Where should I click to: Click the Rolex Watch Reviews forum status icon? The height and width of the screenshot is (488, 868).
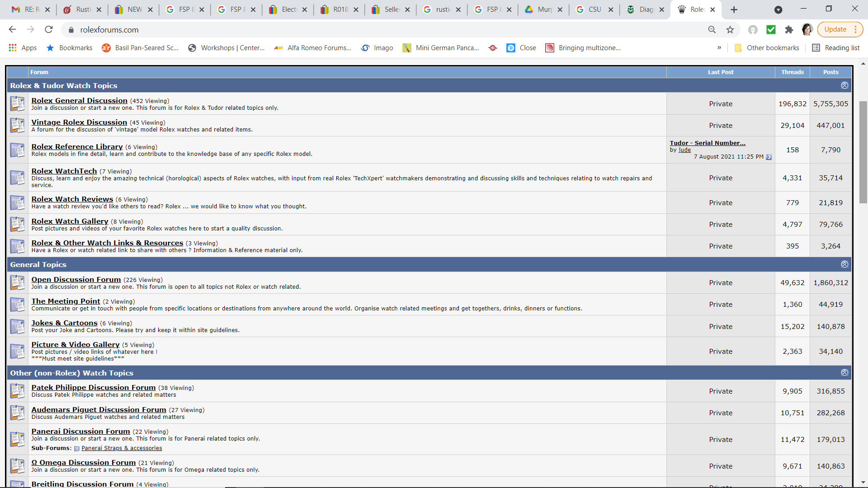(18, 202)
